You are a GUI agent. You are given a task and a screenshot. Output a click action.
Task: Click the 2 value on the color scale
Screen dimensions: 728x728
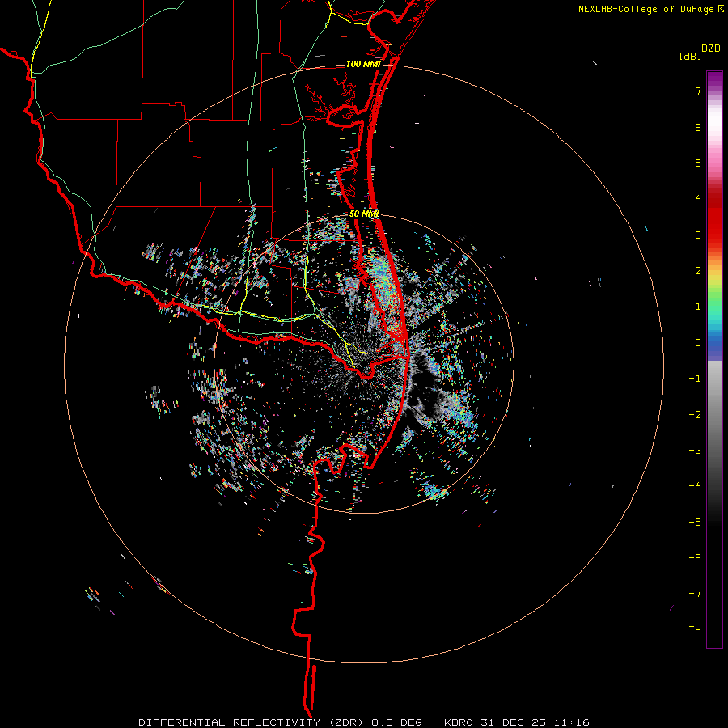pos(698,271)
